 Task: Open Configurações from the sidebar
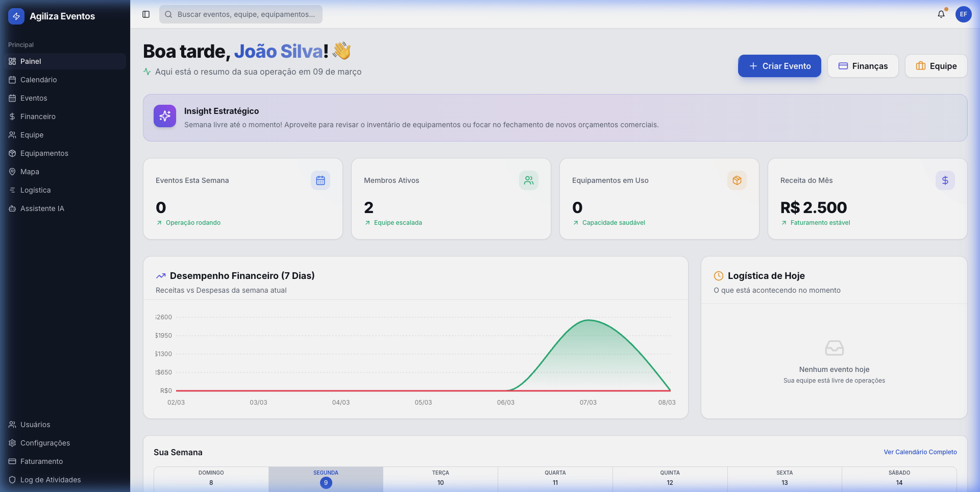[x=45, y=443]
